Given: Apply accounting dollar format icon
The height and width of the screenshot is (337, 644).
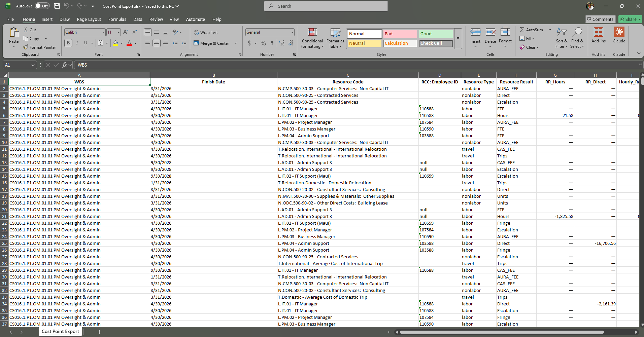Looking at the screenshot, I should pyautogui.click(x=249, y=43).
